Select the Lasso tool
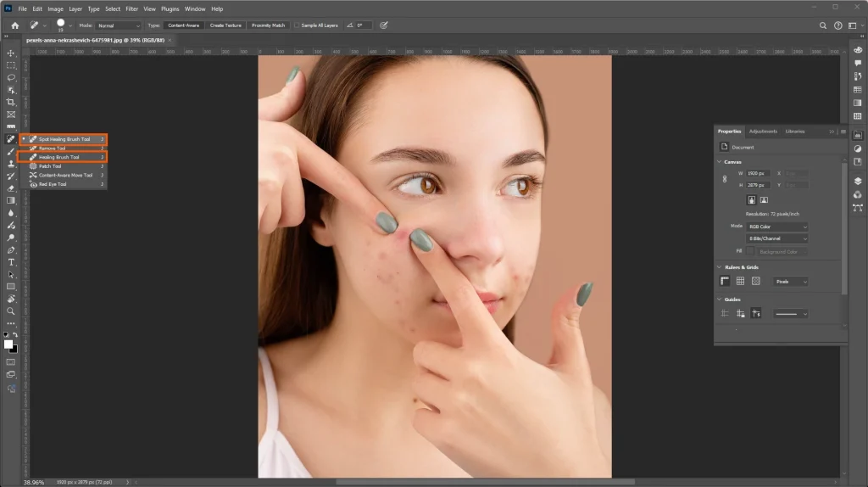This screenshot has width=868, height=487. [x=10, y=77]
